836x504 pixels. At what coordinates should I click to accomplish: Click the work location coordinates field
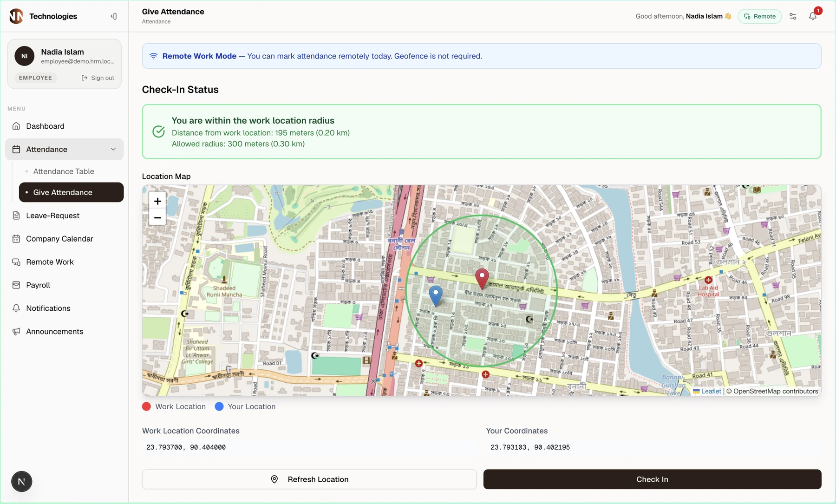(309, 447)
